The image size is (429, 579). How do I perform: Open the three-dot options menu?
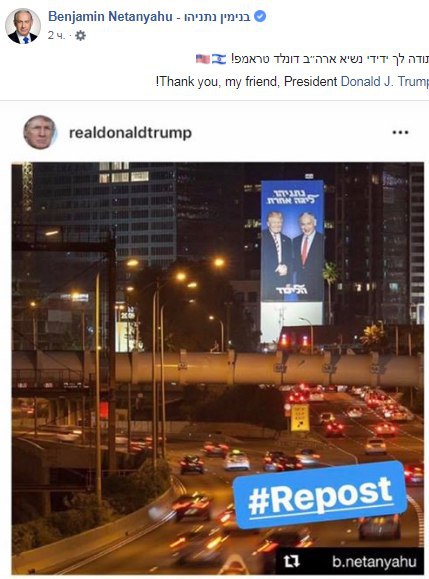tap(400, 132)
